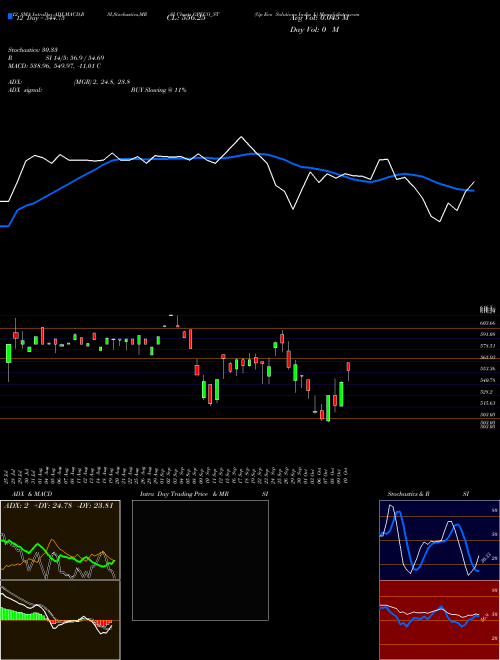Click the 'SI 14/3: 36.9 / 34.69' reading

click(74, 58)
